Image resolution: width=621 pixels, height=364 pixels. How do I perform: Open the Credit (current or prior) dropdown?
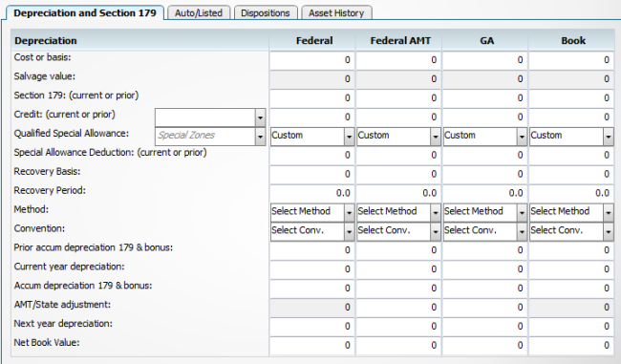coord(260,118)
